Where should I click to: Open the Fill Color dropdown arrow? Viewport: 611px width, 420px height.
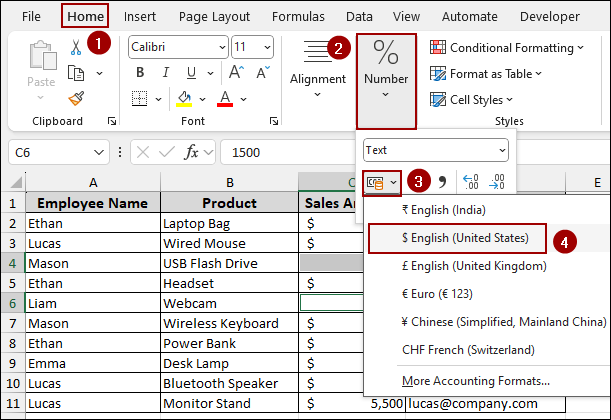pos(203,99)
